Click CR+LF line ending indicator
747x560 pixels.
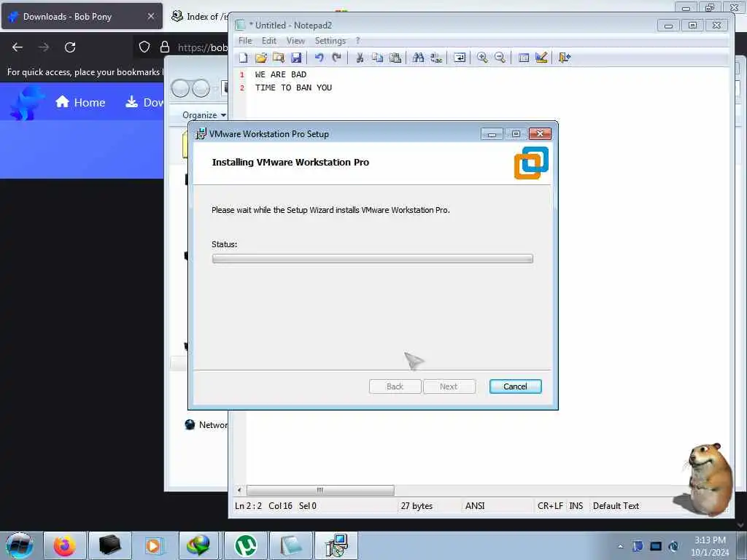click(550, 506)
